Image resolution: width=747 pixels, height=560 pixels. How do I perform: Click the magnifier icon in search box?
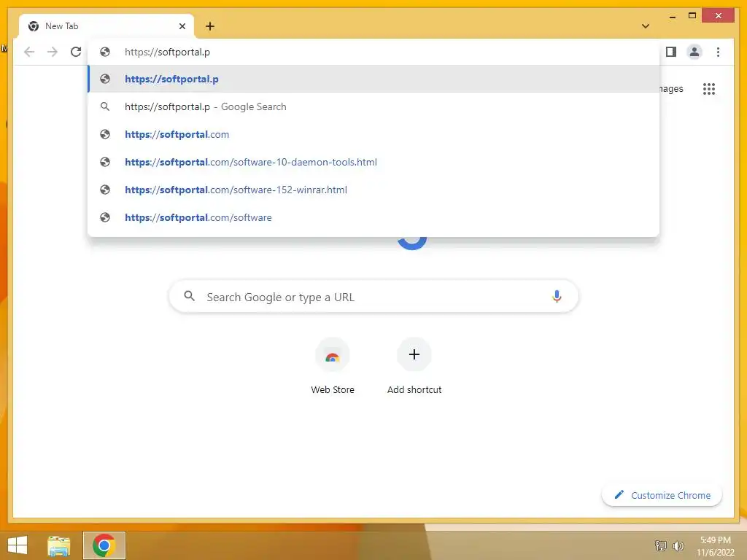[189, 296]
